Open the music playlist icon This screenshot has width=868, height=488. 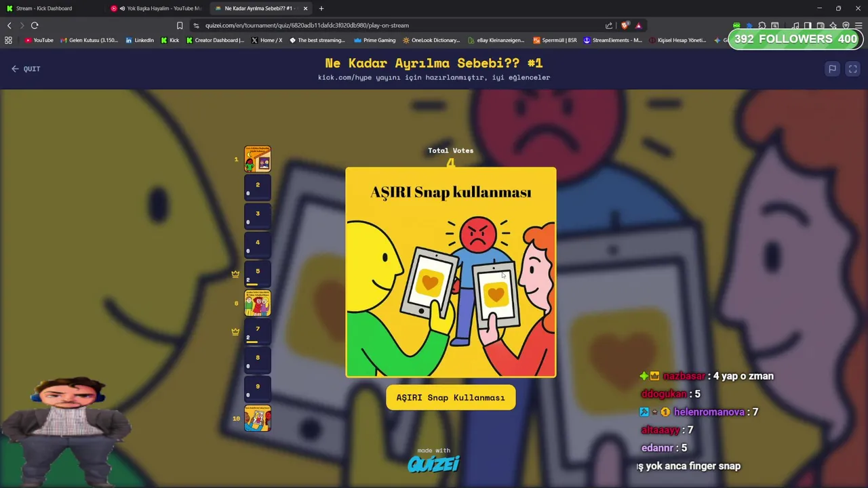(795, 25)
